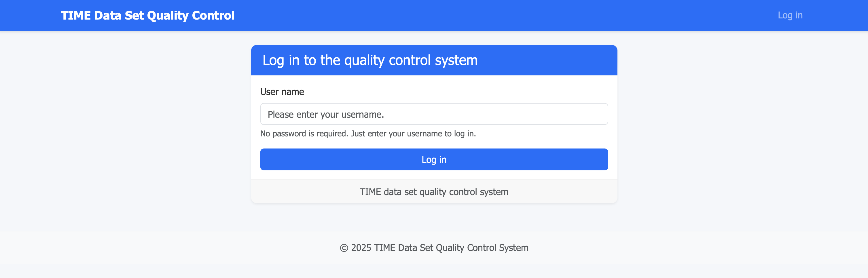Click the card footer TIME data set quality control system
This screenshot has width=868, height=278.
point(434,192)
